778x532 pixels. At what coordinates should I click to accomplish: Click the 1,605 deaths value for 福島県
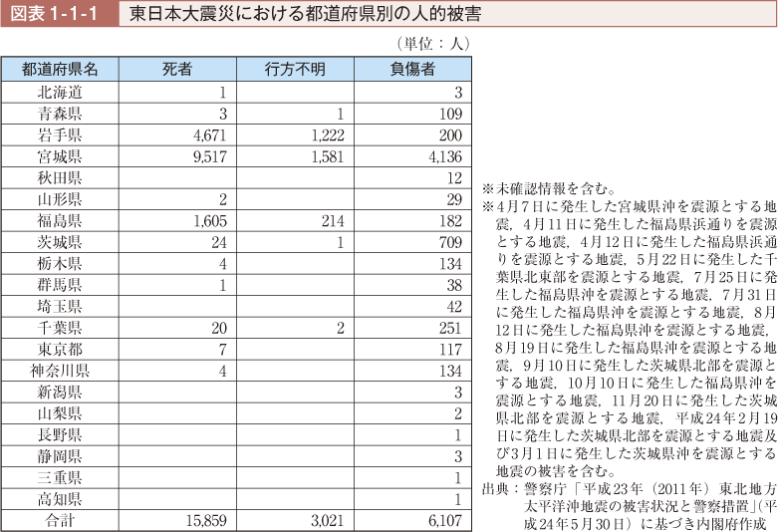209,221
